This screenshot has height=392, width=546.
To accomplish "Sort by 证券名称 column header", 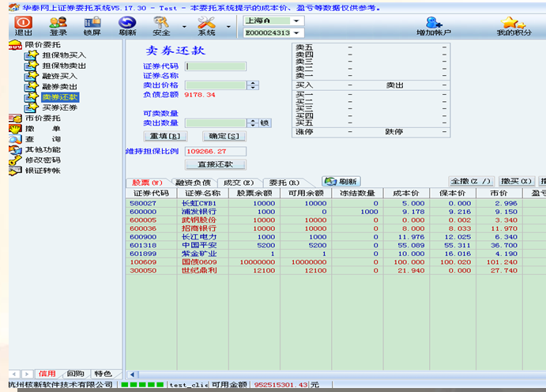I will pos(202,193).
